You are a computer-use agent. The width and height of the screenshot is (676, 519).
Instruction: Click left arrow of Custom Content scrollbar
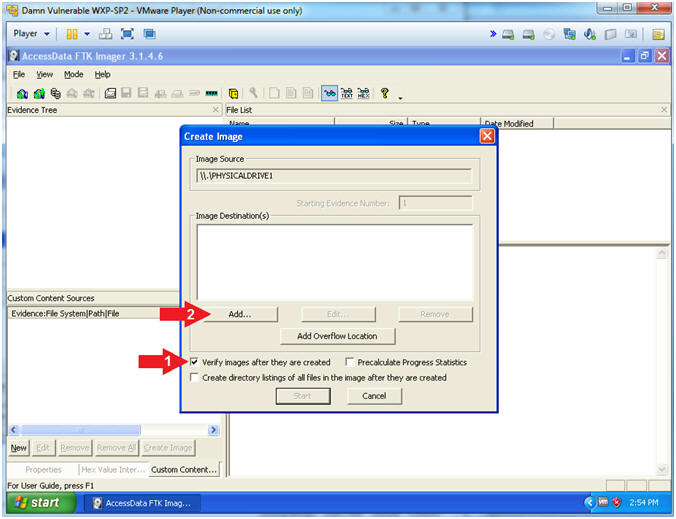click(x=14, y=430)
